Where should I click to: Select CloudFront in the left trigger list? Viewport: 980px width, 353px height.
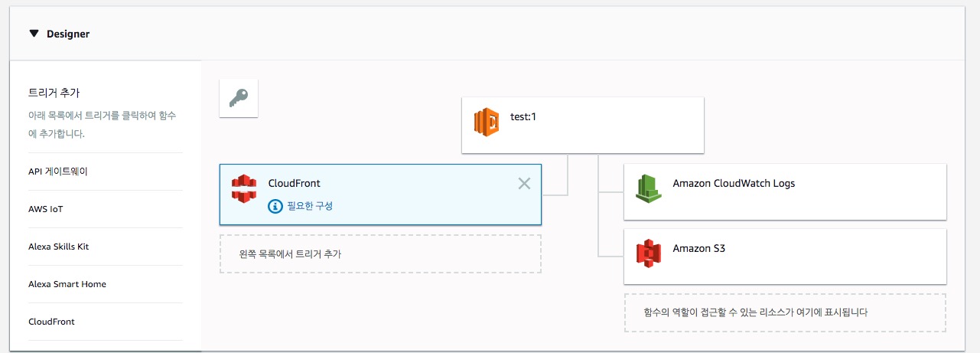tap(52, 322)
